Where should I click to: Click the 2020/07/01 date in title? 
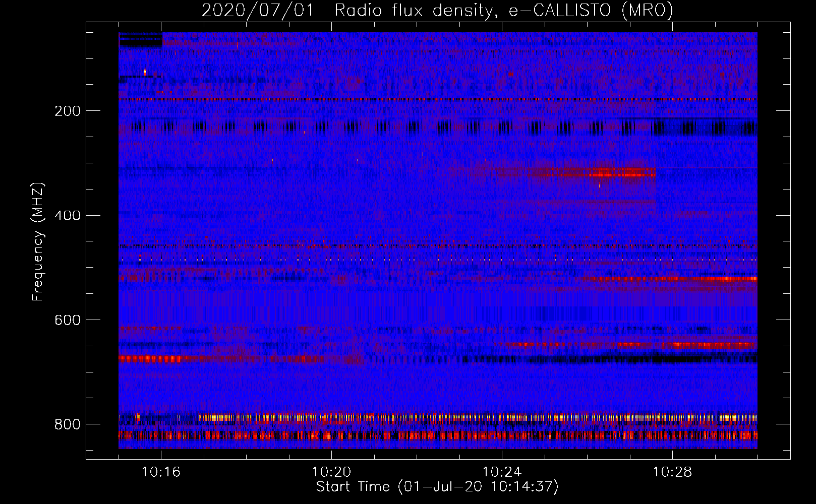pos(258,11)
